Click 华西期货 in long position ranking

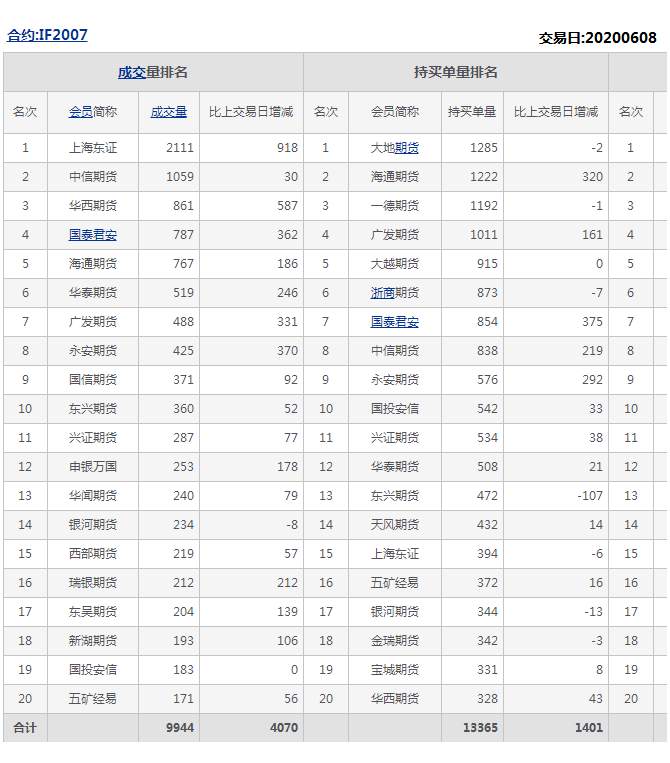[x=395, y=699]
